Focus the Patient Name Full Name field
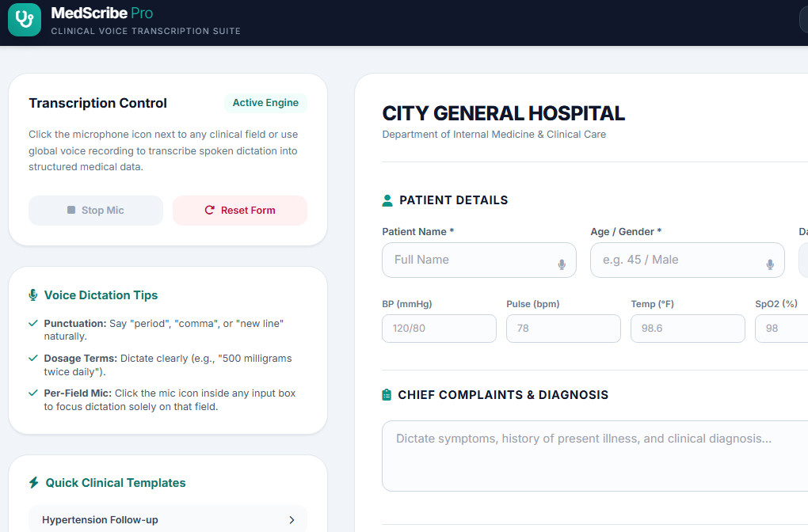The height and width of the screenshot is (532, 808). (479, 260)
